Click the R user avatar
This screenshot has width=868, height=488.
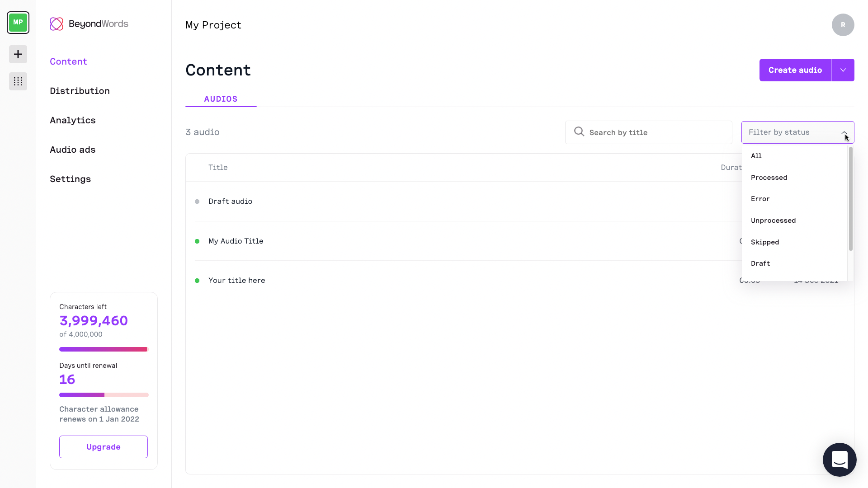[x=843, y=25]
